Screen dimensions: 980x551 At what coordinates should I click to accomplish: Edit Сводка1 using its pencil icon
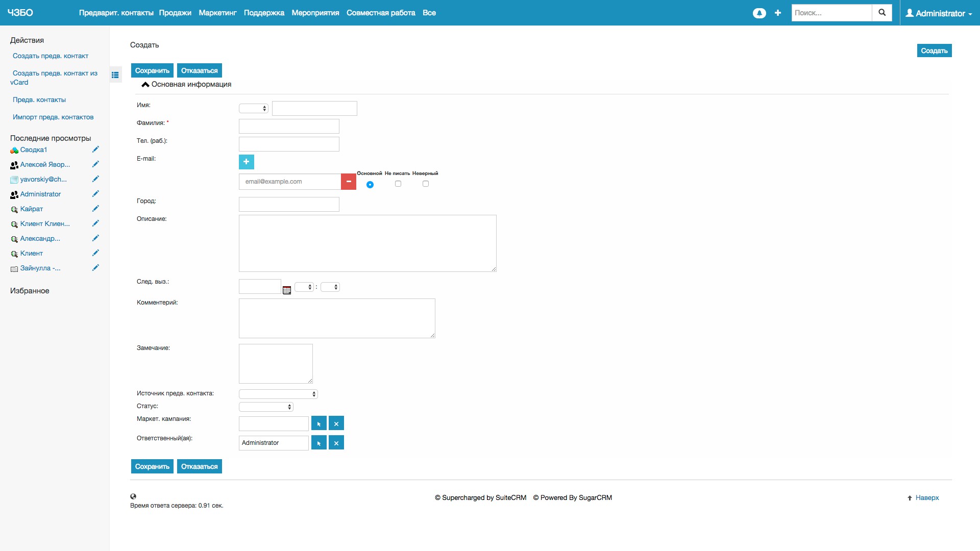95,149
